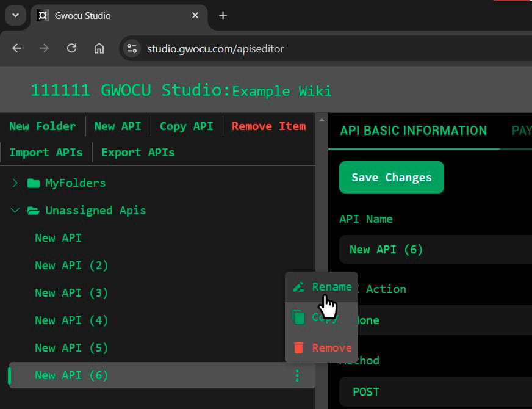
Task: Reload the current page
Action: [x=71, y=48]
